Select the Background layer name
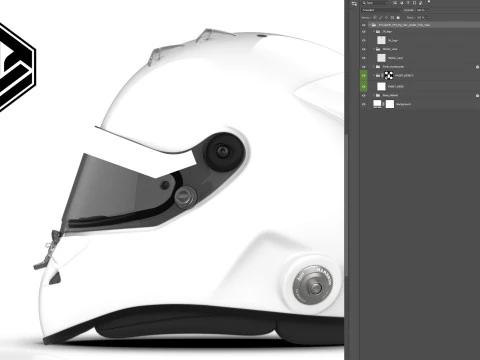480x360 pixels. [403, 104]
